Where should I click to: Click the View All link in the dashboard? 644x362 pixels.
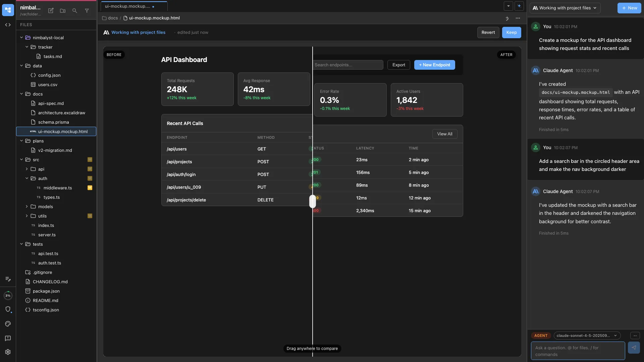pos(444,134)
